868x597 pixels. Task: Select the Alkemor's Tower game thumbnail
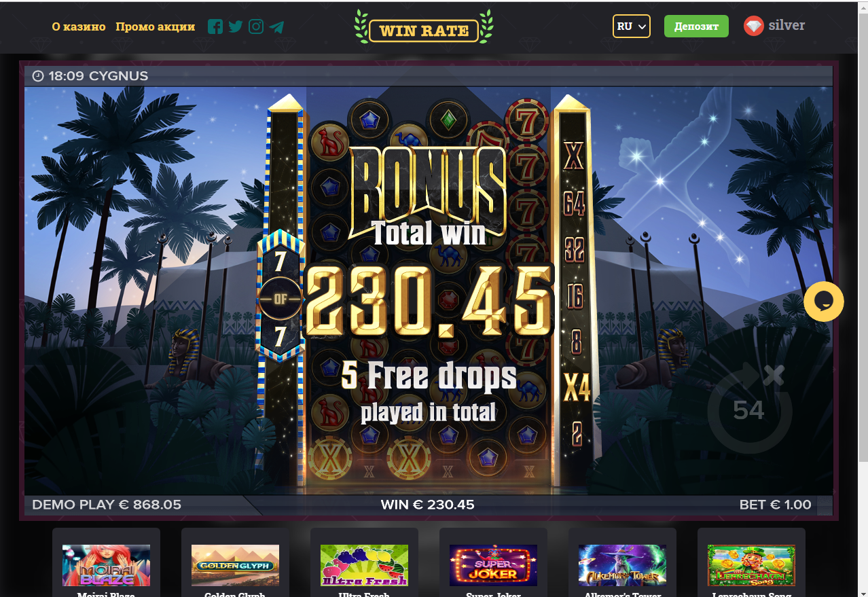coord(622,565)
